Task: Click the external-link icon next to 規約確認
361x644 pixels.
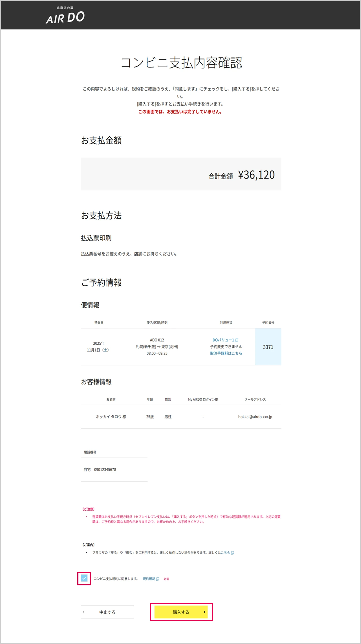Action: [x=158, y=579]
